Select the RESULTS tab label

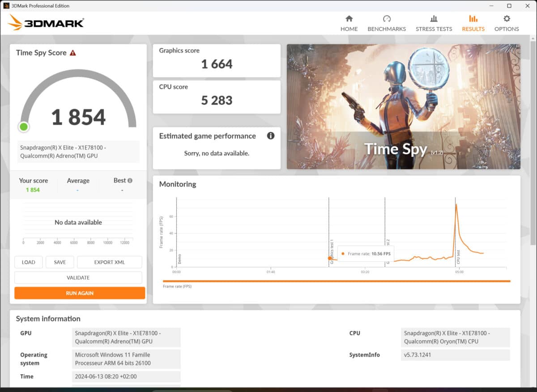click(x=473, y=29)
